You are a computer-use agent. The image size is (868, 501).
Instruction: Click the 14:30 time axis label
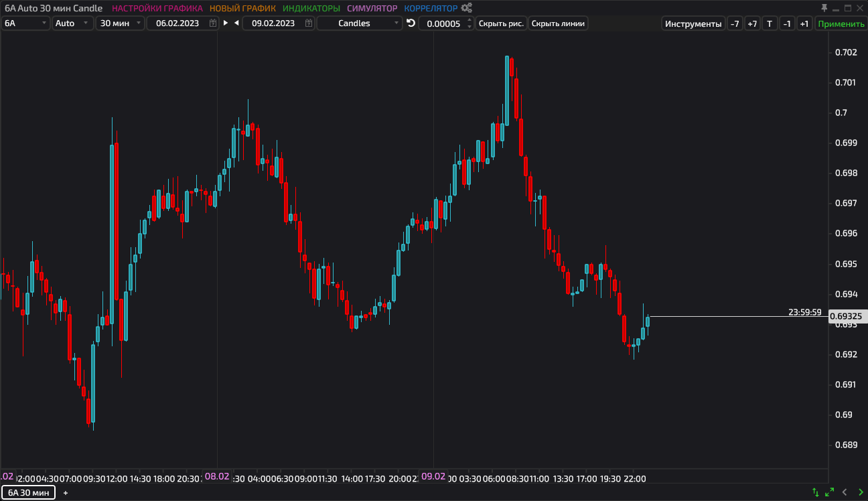click(x=140, y=479)
